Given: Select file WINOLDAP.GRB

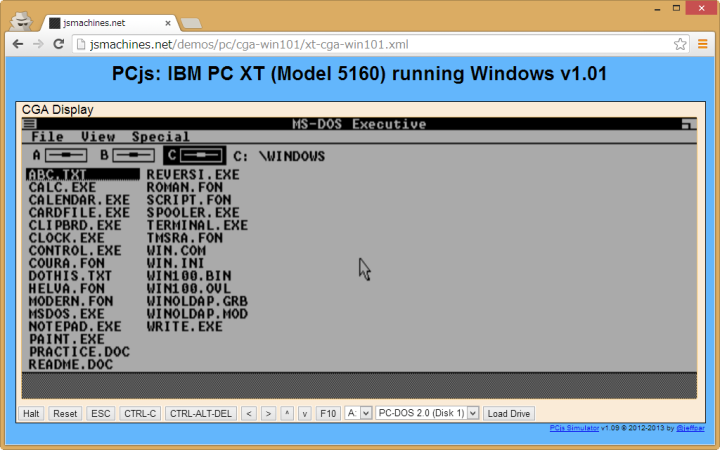Looking at the screenshot, I should [197, 301].
